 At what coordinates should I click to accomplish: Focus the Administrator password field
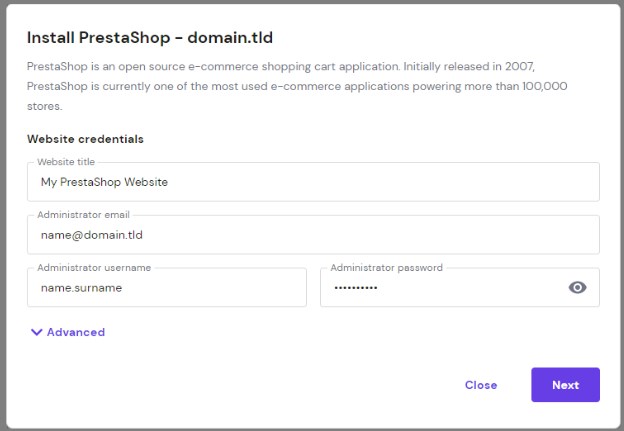click(460, 287)
